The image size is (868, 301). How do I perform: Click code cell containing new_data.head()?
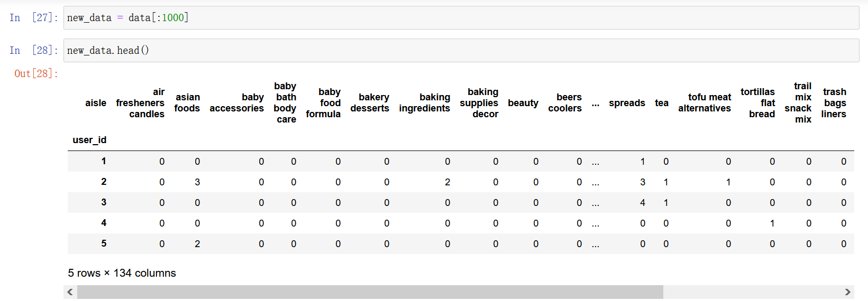[x=461, y=51]
